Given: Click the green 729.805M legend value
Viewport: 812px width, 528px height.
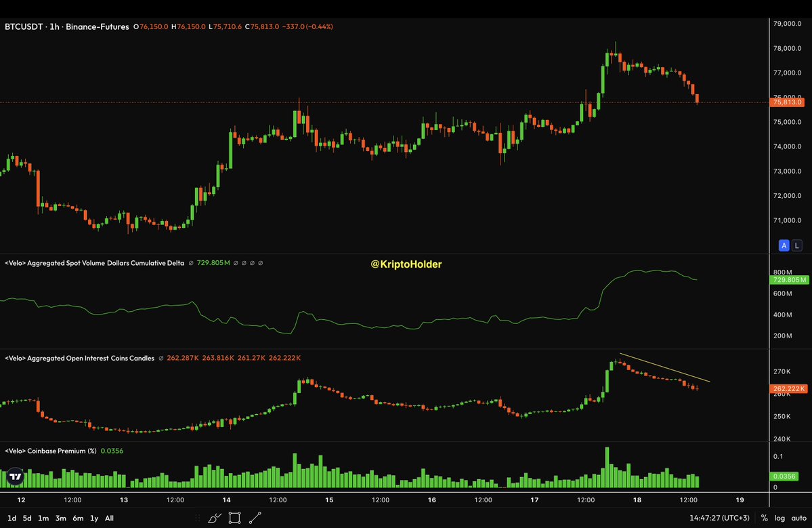Looking at the screenshot, I should [x=213, y=263].
